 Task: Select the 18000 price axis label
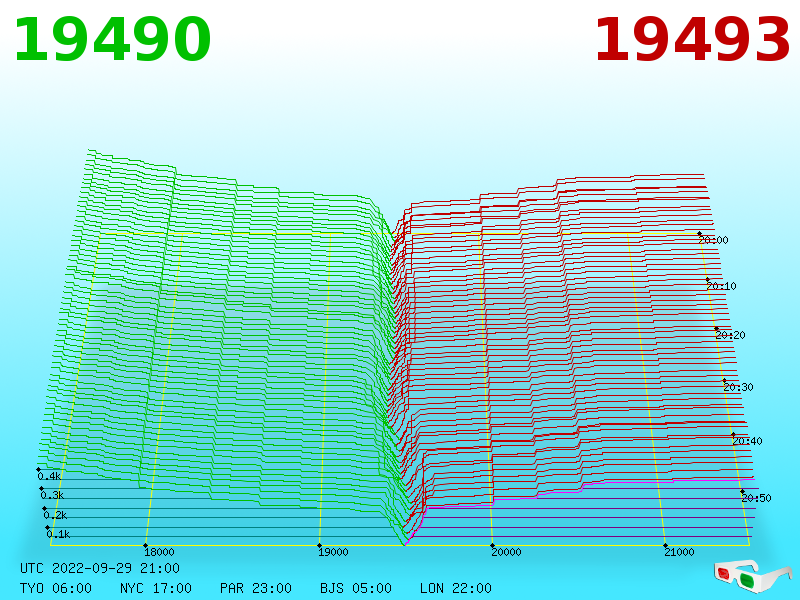pos(159,552)
